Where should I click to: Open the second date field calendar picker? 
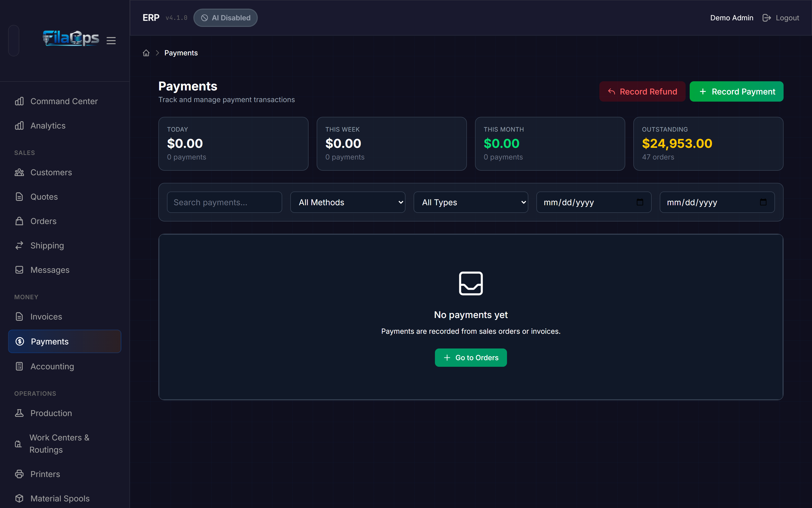tap(763, 202)
